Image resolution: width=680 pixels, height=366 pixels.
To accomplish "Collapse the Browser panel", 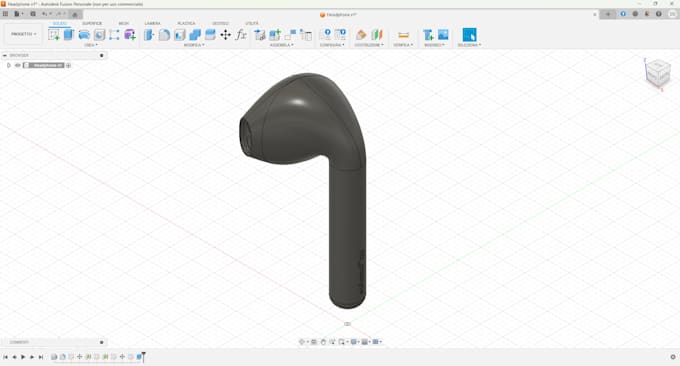I will pos(5,56).
